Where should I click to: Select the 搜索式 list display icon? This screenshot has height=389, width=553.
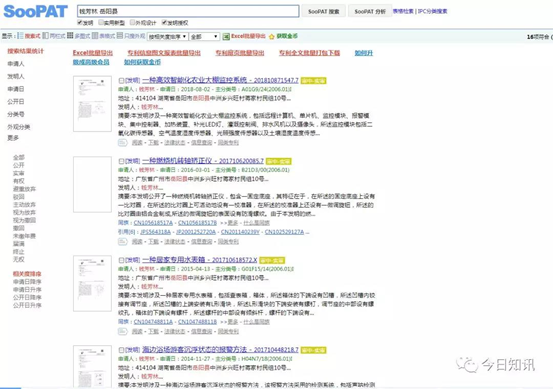click(x=20, y=36)
